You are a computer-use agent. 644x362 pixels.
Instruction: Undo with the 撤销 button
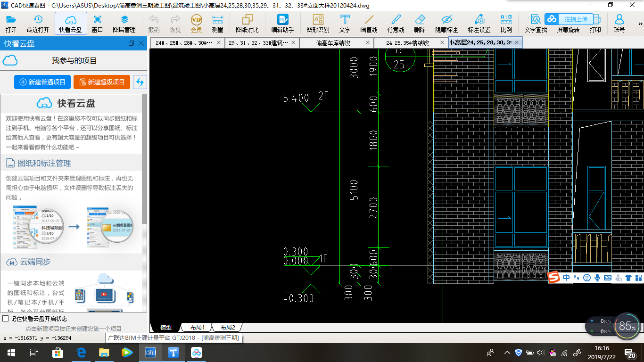154,24
